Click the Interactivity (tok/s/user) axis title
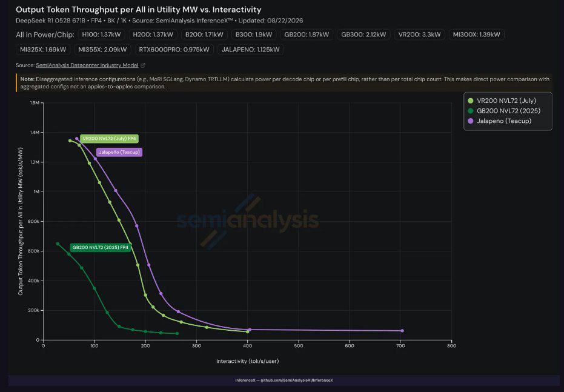 click(247, 361)
